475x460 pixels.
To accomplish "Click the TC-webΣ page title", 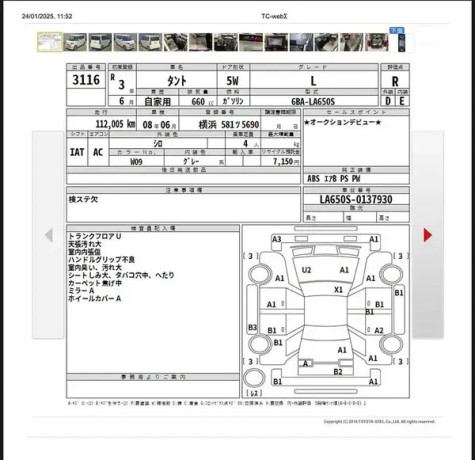I will pyautogui.click(x=274, y=16).
